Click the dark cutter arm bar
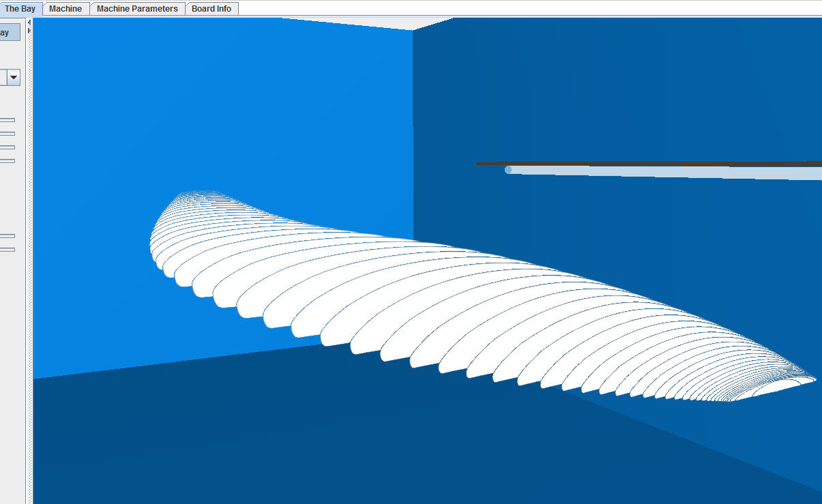Viewport: 822px width, 504px height. 648,164
